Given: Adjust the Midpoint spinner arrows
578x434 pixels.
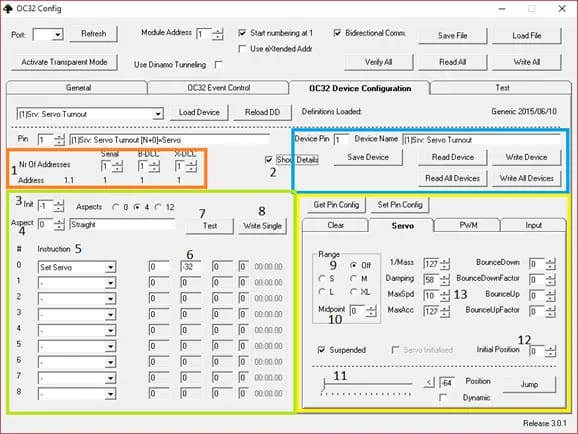Looking at the screenshot, I should tap(371, 311).
